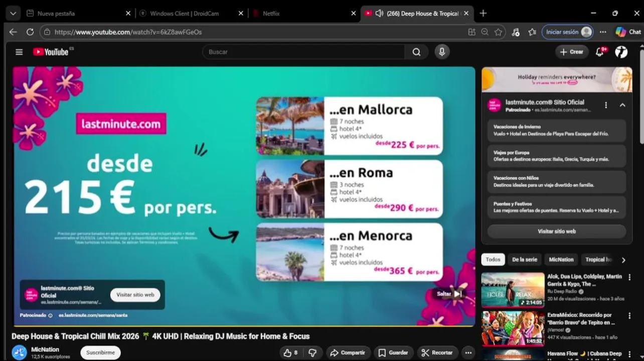Open the apps icon in address bar

471,32
